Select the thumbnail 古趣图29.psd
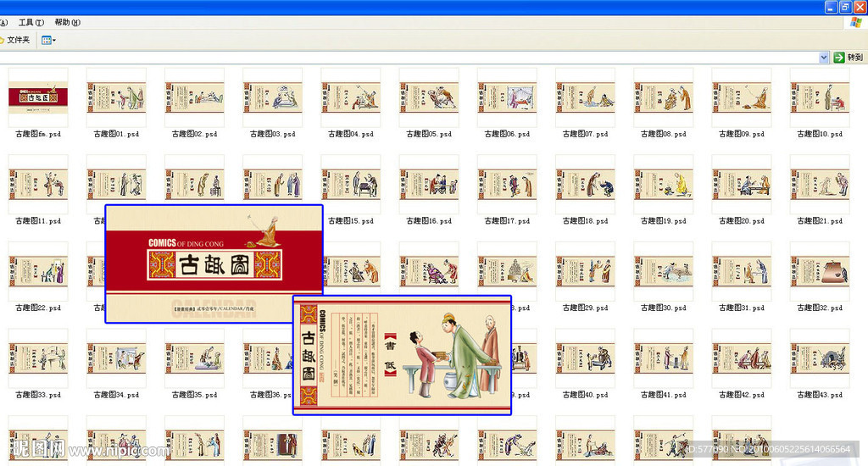The height and width of the screenshot is (466, 868). pyautogui.click(x=585, y=271)
